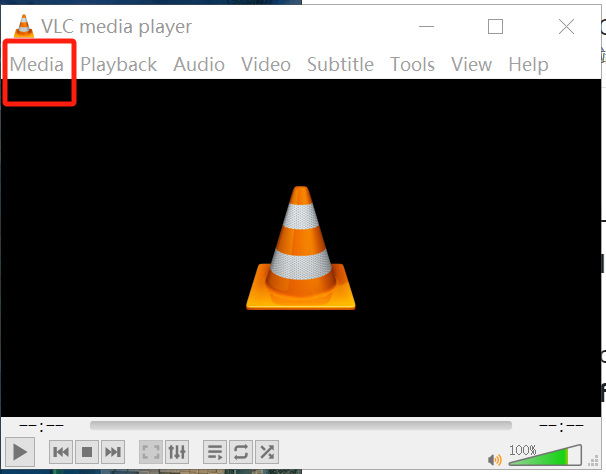Show extended settings equalizer icon
The image size is (606, 474).
(x=177, y=452)
